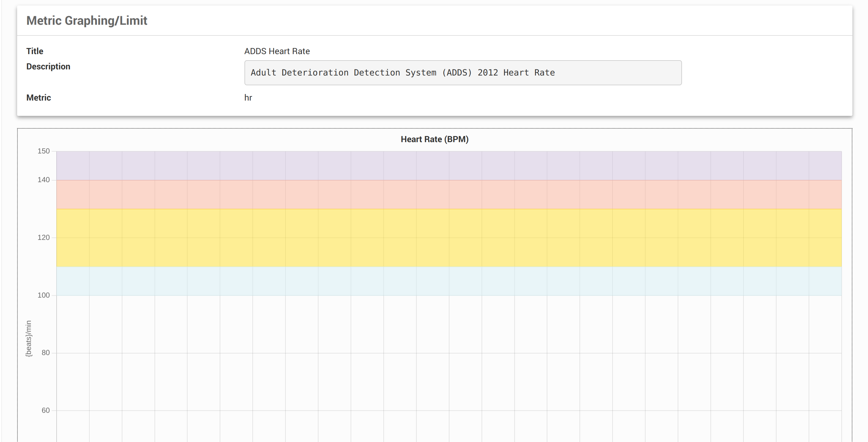Click the pink band just below 140
Viewport: 868px width, 442px height.
point(448,195)
